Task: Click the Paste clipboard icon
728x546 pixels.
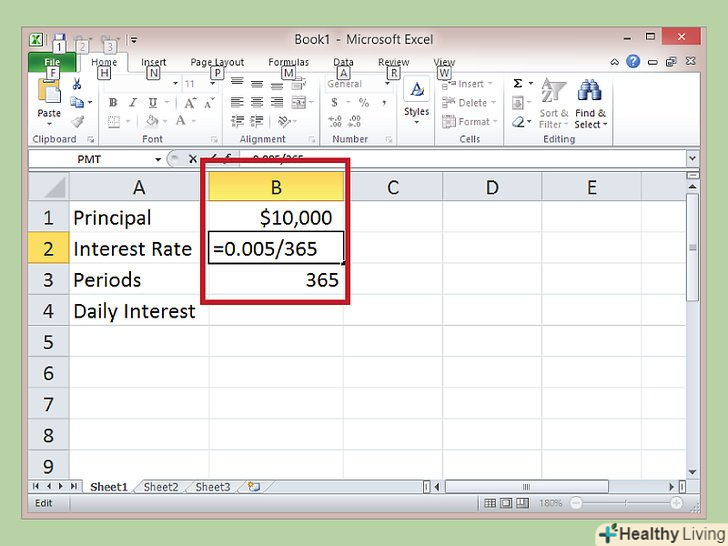Action: pos(49,91)
